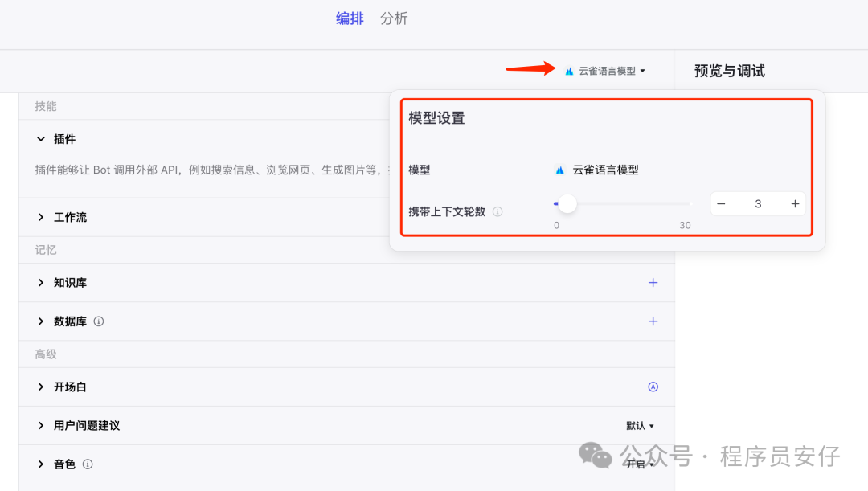Decrease context rounds with minus button

721,203
